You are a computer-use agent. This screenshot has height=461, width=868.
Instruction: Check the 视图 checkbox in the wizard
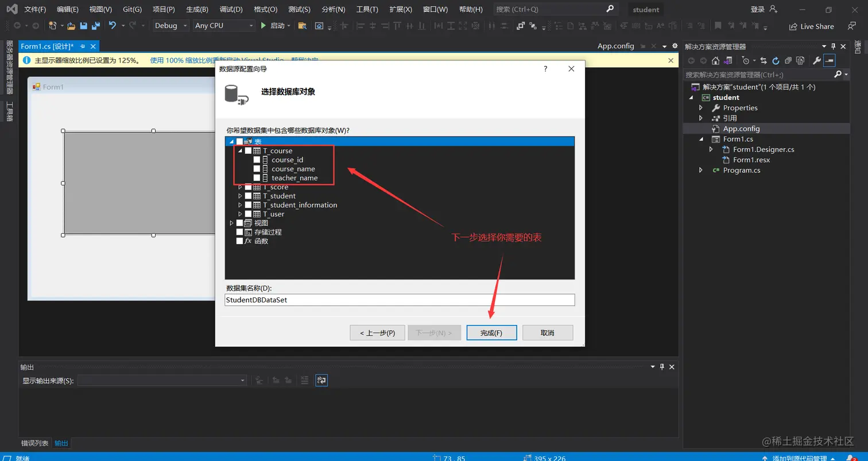[x=239, y=223]
